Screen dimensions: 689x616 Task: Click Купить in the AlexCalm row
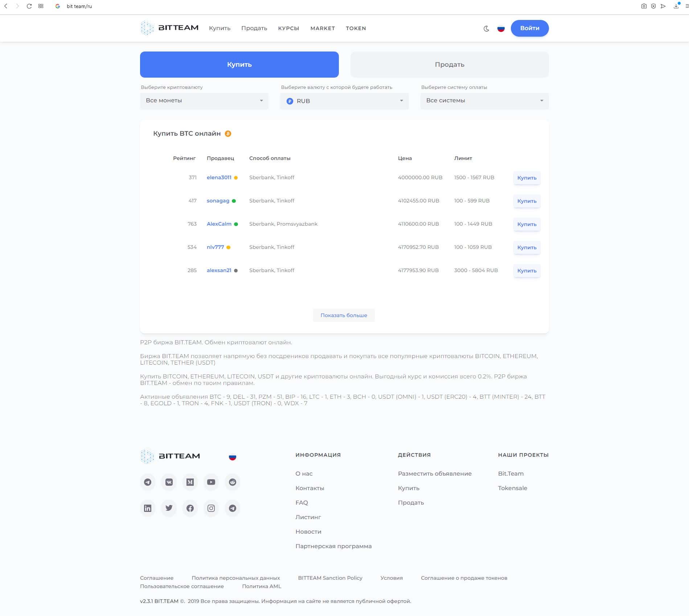[527, 224]
